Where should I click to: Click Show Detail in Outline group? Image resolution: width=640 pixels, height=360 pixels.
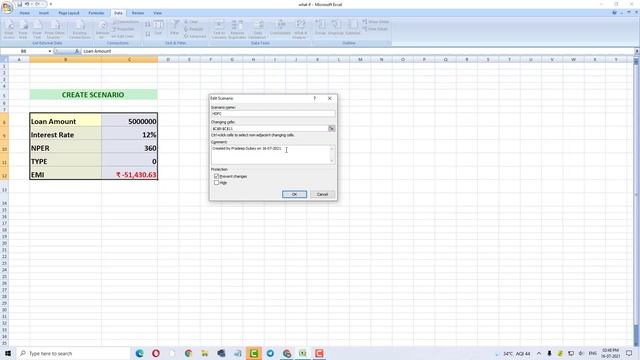pos(376,22)
